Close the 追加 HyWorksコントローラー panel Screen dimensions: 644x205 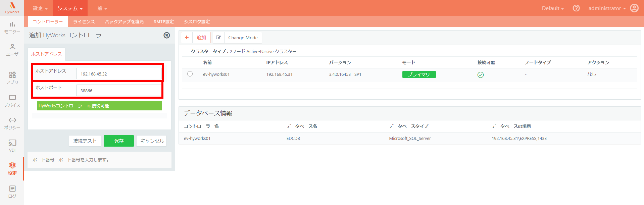(166, 35)
